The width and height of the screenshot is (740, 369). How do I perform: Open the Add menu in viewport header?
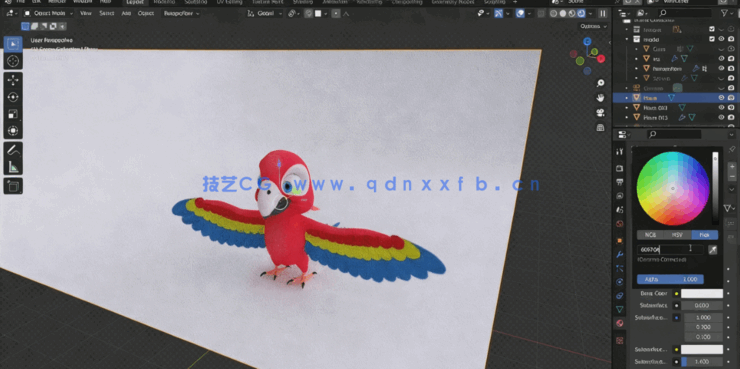[126, 13]
